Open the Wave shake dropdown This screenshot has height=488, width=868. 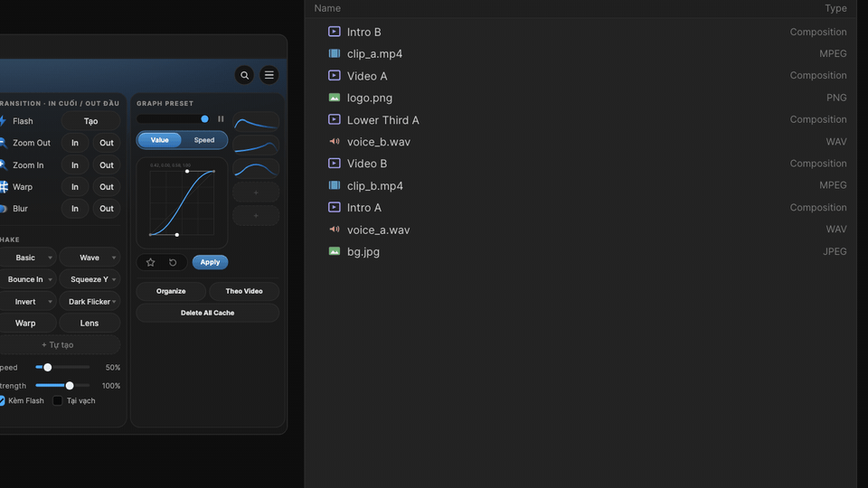pyautogui.click(x=90, y=258)
